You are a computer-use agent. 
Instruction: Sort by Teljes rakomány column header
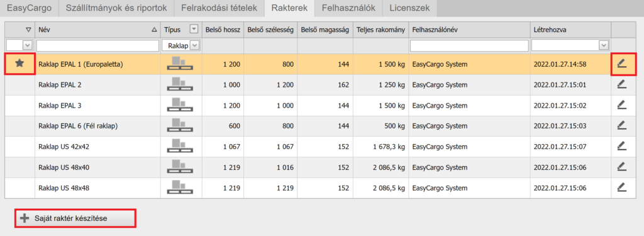click(380, 30)
